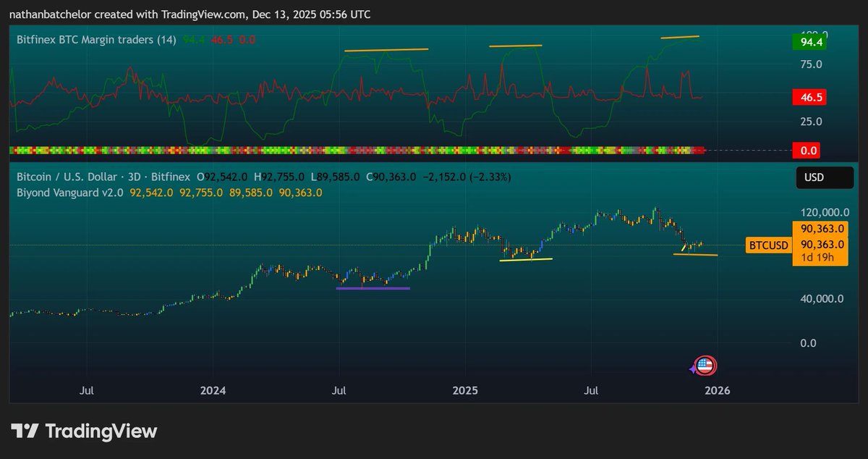Click the 2025 label on the time axis
The image size is (868, 459).
coord(465,391)
